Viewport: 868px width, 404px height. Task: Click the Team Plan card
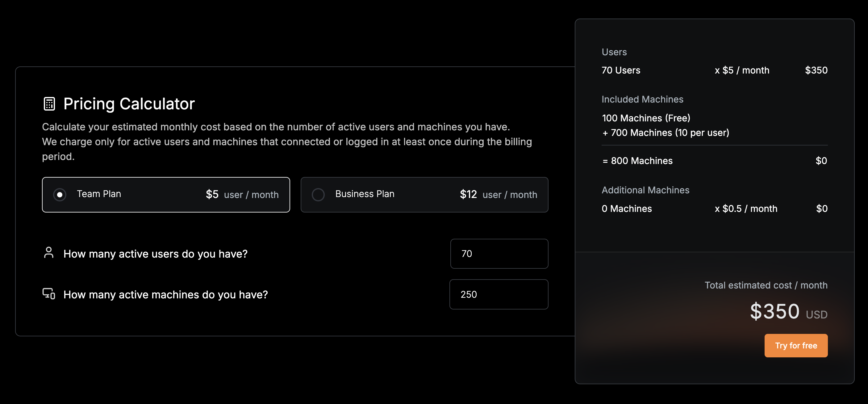tap(166, 195)
